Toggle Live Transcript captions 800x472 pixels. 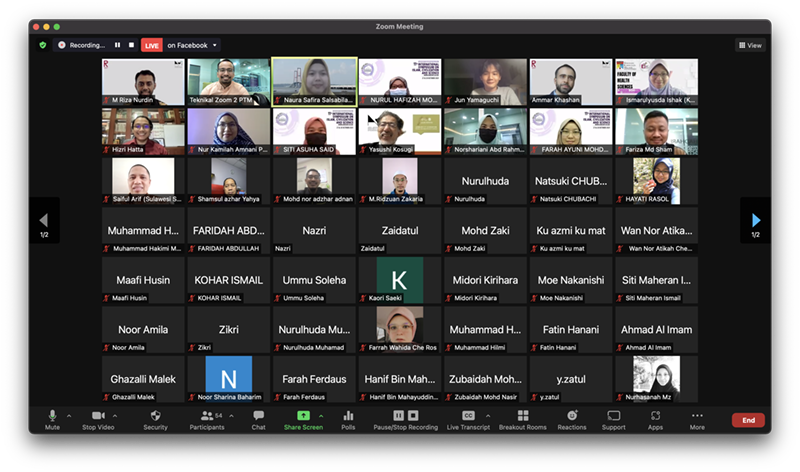click(x=468, y=416)
